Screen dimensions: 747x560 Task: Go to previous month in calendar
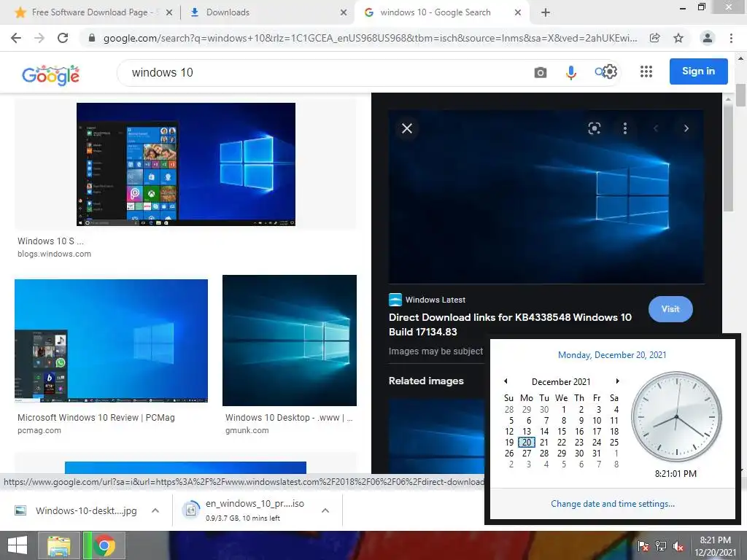coord(506,381)
